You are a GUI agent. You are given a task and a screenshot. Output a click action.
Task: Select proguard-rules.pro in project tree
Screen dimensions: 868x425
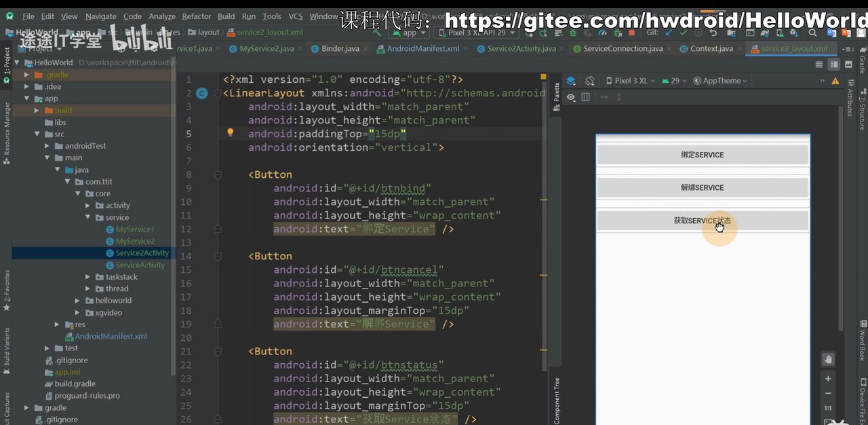(x=87, y=396)
